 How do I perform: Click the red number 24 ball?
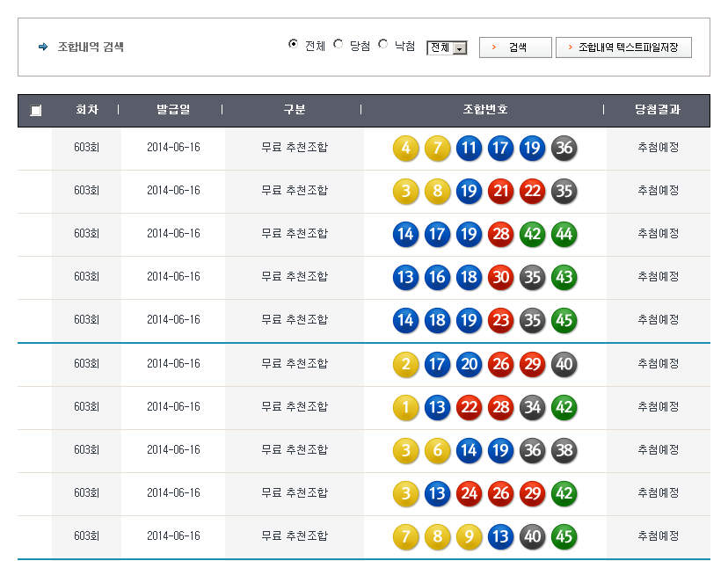[469, 493]
